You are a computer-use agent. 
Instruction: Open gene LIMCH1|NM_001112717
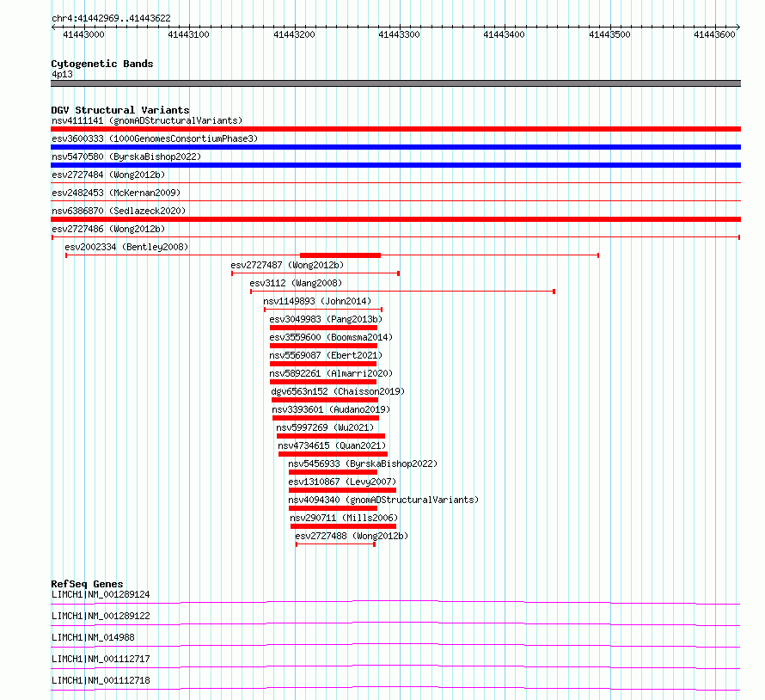click(x=101, y=659)
